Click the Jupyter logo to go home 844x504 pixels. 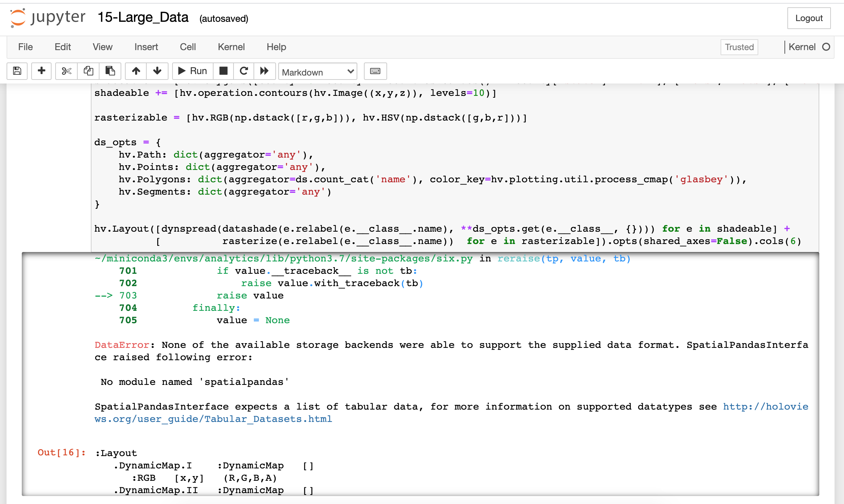(17, 17)
